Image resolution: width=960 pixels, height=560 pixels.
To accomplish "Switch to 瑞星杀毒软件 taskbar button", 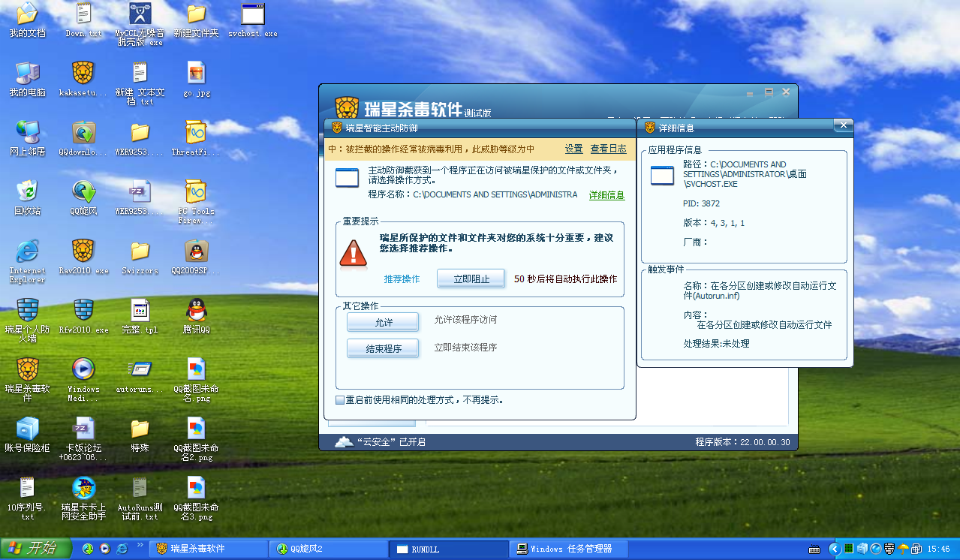I will 208,549.
